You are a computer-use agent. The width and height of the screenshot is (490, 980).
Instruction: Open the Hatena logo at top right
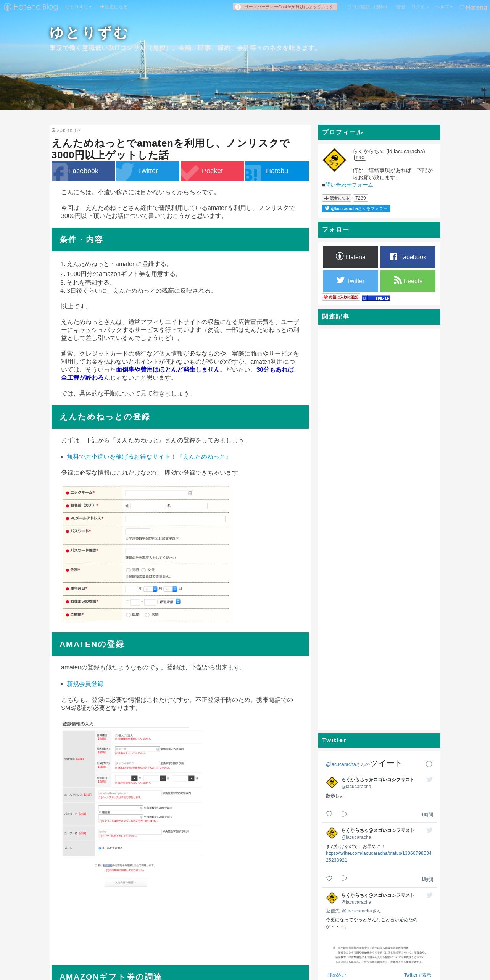pyautogui.click(x=473, y=7)
